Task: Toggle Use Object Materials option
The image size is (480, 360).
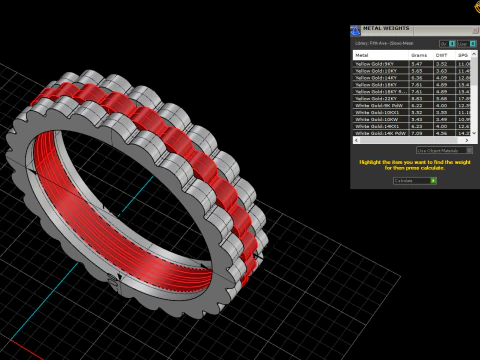Action: 444,151
